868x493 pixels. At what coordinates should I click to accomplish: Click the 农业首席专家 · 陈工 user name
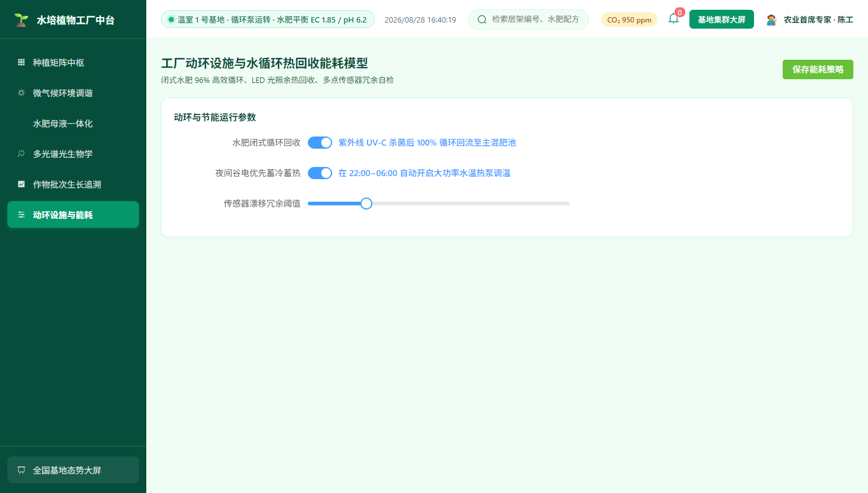[x=818, y=20]
